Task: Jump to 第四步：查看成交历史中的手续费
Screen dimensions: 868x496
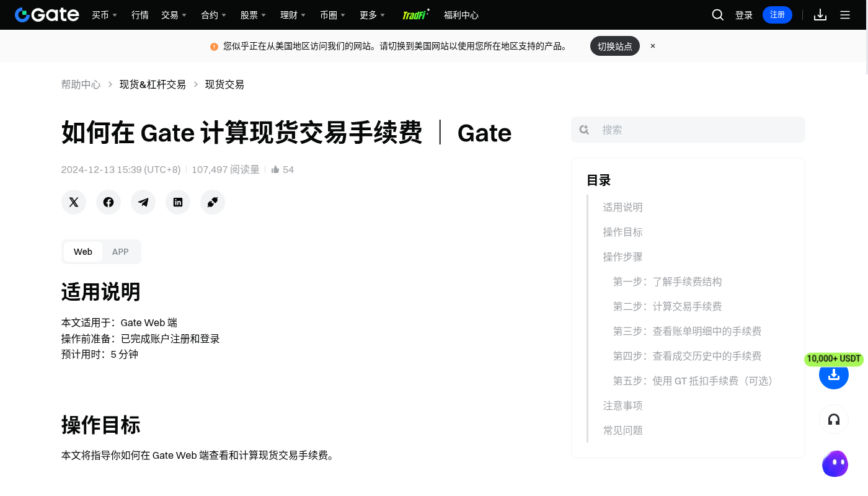Action: [x=687, y=356]
